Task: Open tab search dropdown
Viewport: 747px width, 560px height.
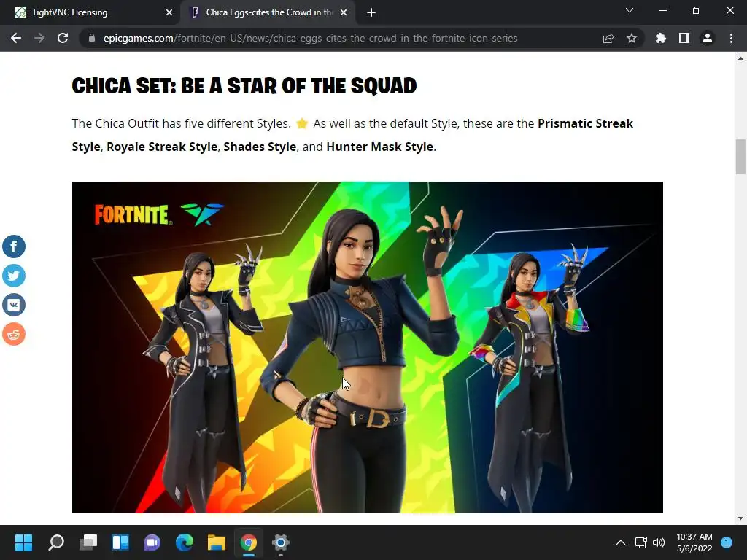Action: click(630, 10)
